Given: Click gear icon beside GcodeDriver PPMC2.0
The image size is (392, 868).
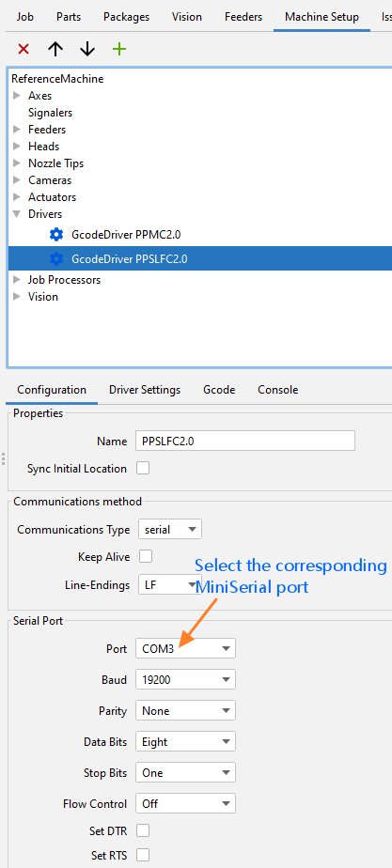Looking at the screenshot, I should pyautogui.click(x=55, y=235).
